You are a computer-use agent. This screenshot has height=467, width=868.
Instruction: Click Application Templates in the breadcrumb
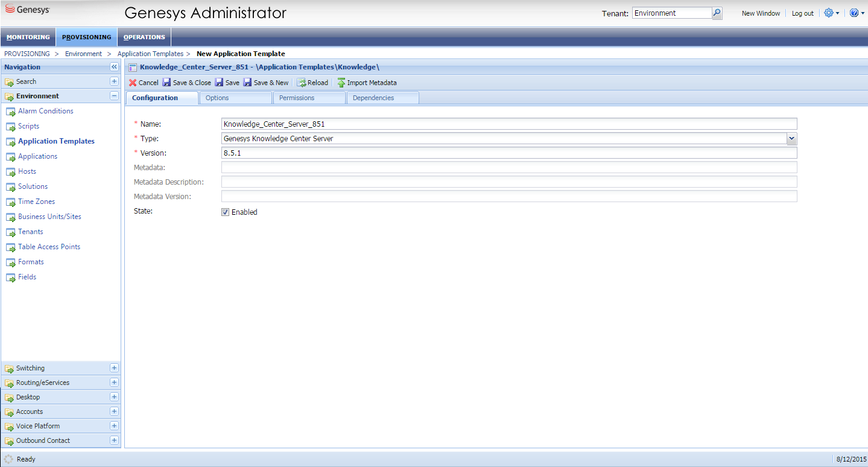point(150,54)
